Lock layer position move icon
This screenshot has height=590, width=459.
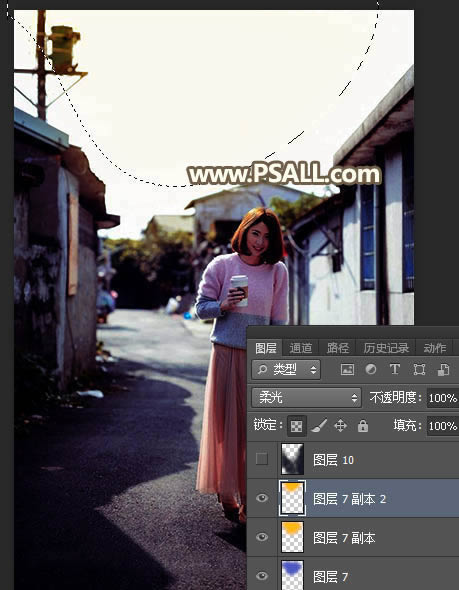click(x=340, y=426)
